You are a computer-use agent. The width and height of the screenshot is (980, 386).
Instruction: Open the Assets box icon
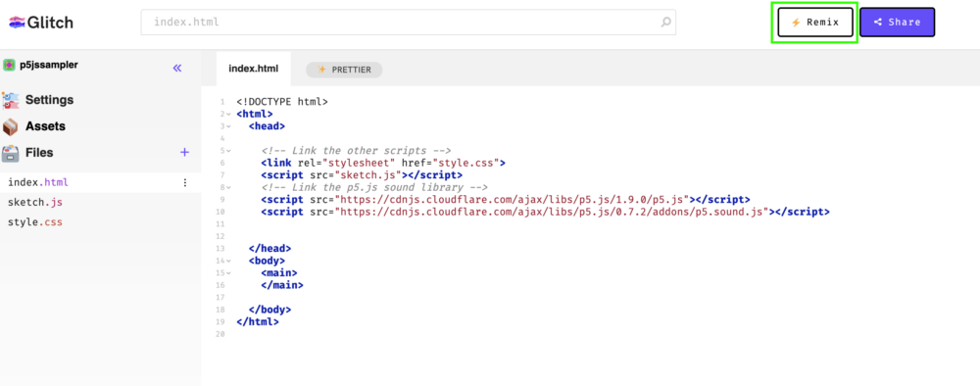click(x=11, y=126)
